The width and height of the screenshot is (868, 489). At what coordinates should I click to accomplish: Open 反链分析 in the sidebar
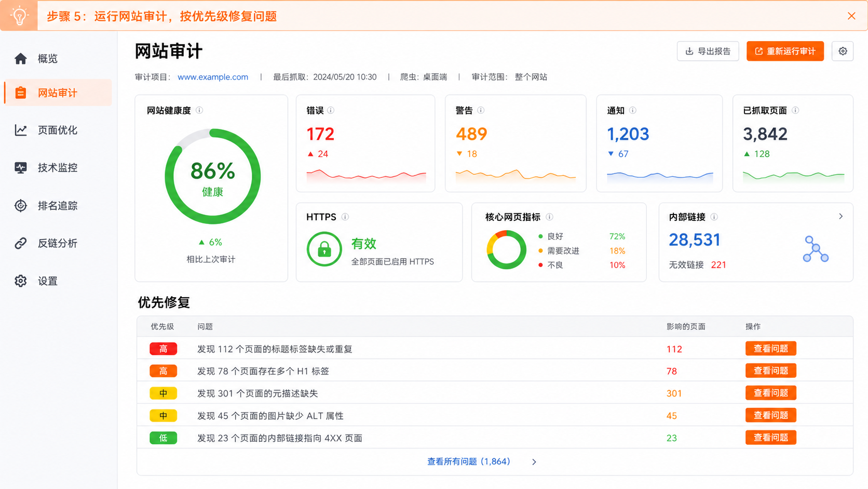coord(58,243)
